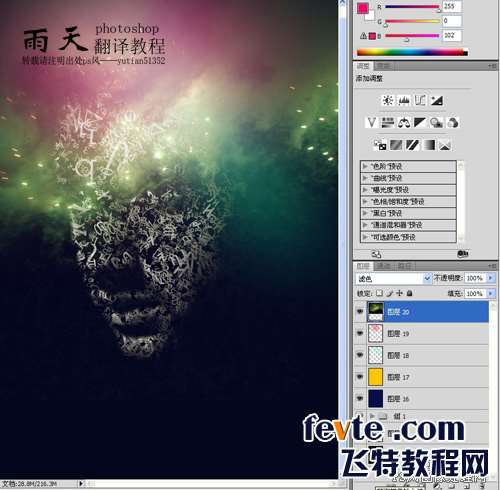Add a Channel Mixer adjustment
Viewport: 500px width, 490px height.
(x=453, y=122)
